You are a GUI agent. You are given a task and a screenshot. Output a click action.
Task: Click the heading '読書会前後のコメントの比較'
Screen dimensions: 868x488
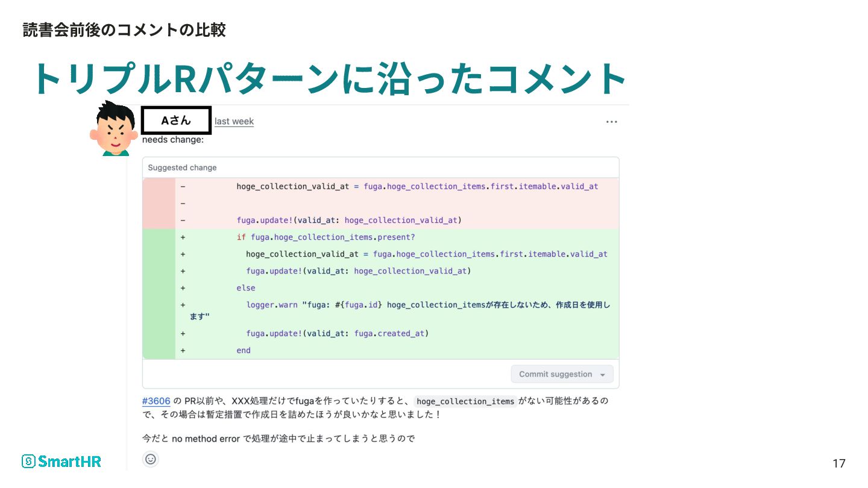coord(124,30)
